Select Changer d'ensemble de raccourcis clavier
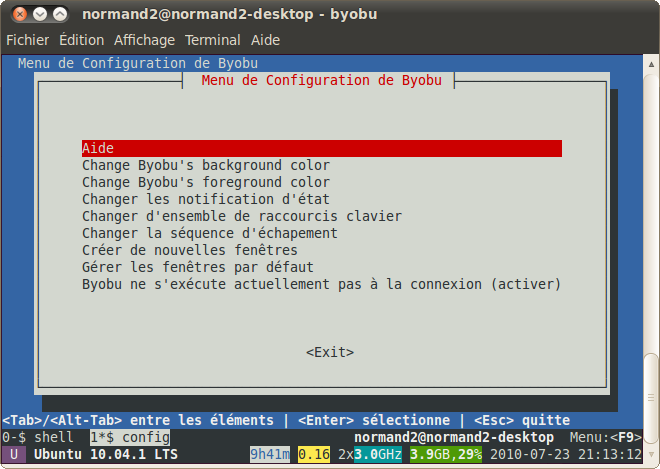Screen dimensions: 660x469 tap(242, 216)
